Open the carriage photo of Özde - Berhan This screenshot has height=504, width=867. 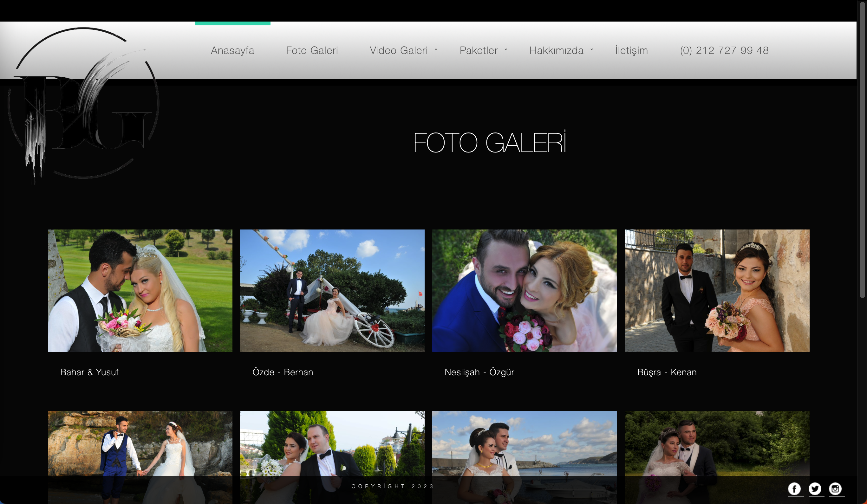point(332,290)
